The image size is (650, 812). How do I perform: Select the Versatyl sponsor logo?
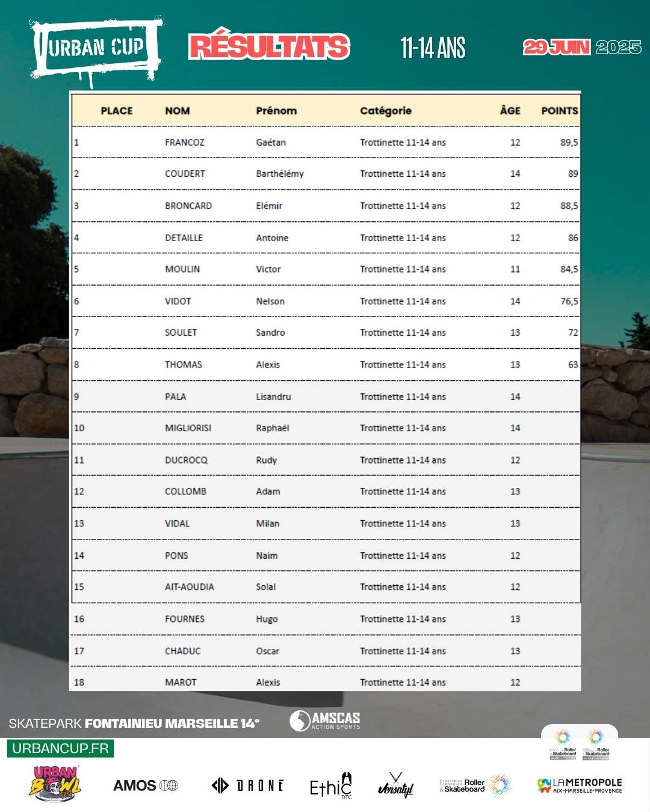395,786
